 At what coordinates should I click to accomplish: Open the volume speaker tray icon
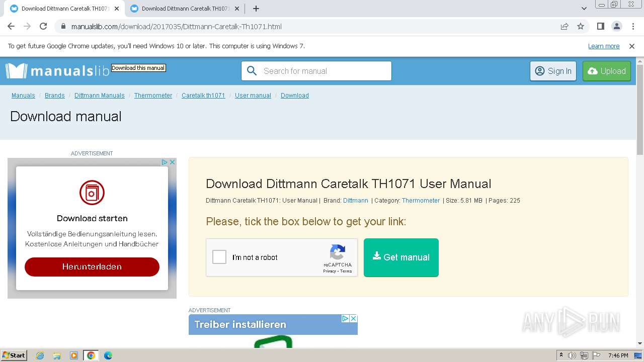pyautogui.click(x=572, y=355)
